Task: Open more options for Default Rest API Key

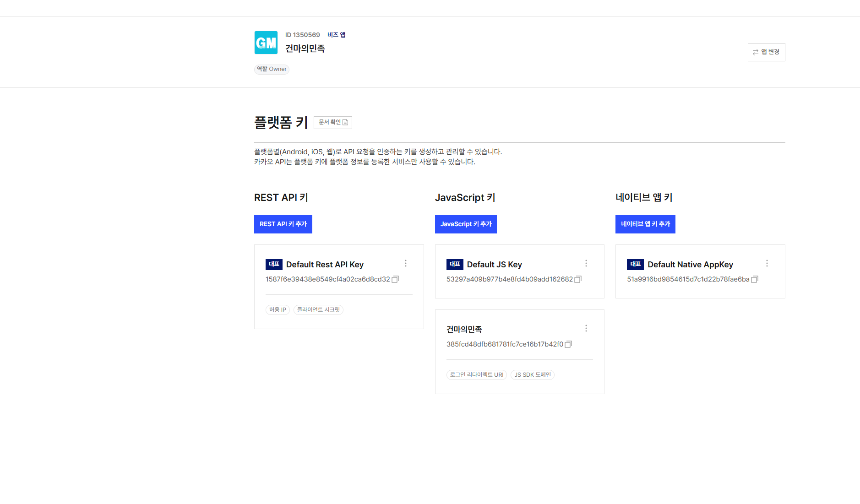Action: [406, 263]
